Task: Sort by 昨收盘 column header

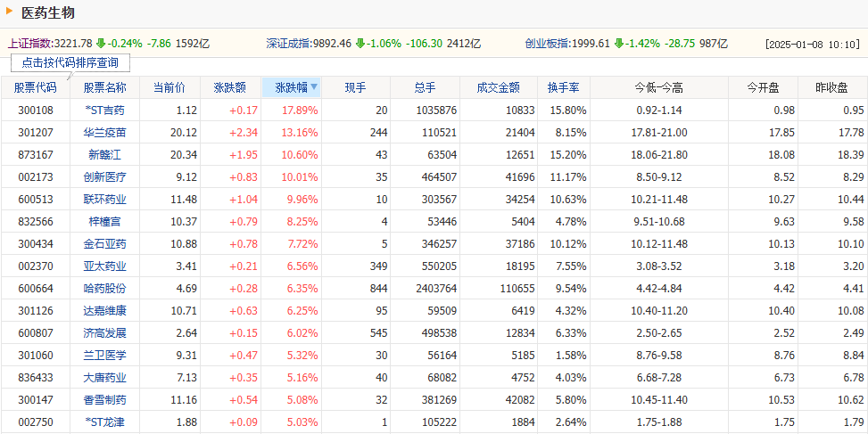Action: pos(832,87)
